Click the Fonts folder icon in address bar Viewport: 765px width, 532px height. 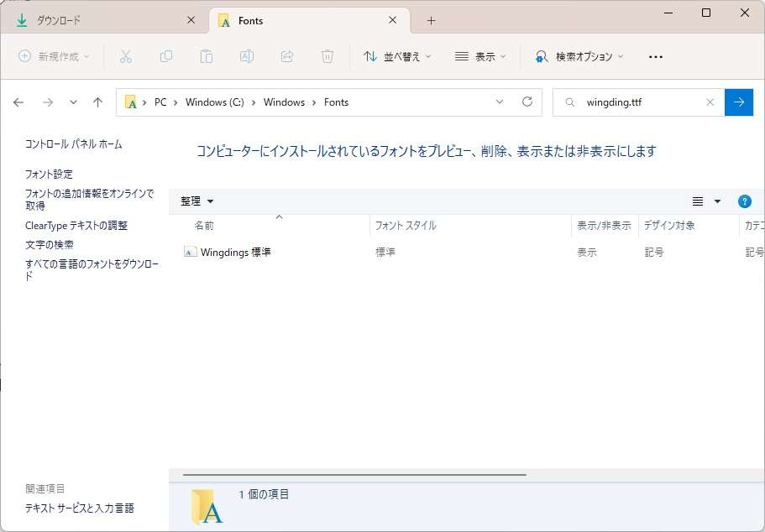tap(131, 102)
